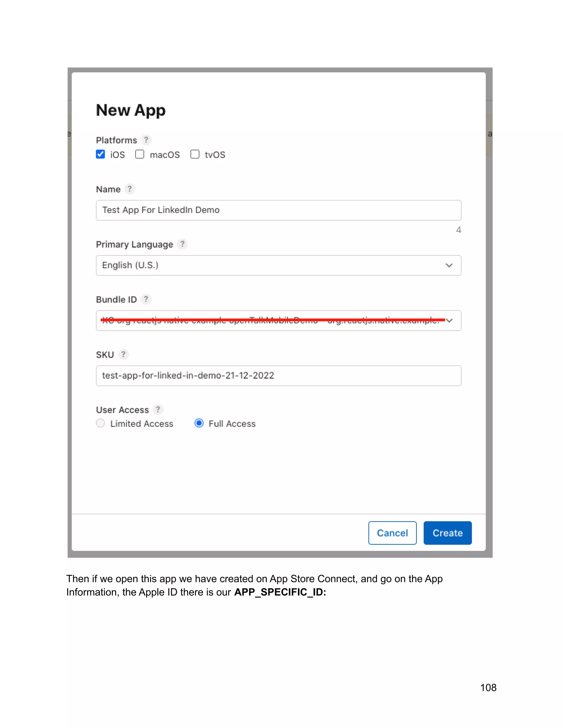
Task: Expand the Bundle ID dropdown
Action: (x=278, y=321)
